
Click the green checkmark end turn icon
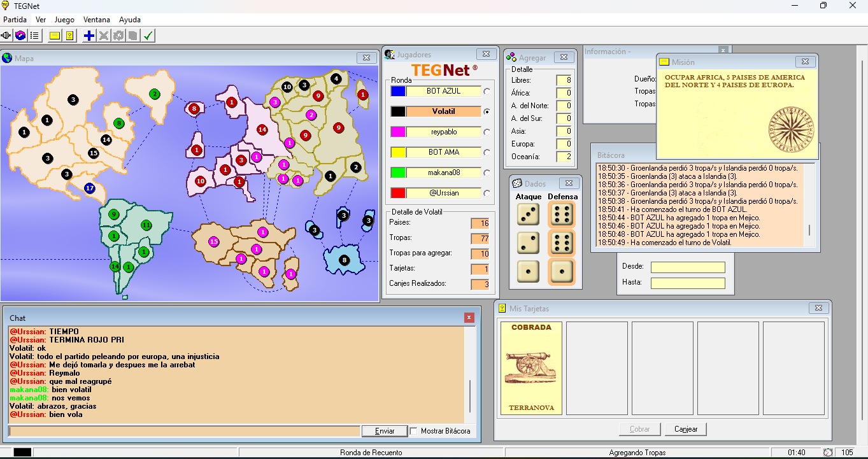click(148, 36)
